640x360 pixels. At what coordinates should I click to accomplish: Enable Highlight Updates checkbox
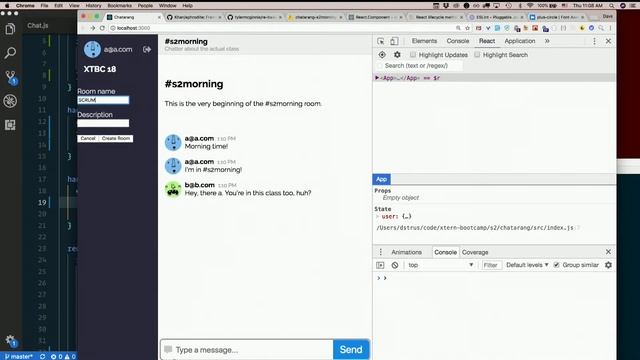[413, 55]
